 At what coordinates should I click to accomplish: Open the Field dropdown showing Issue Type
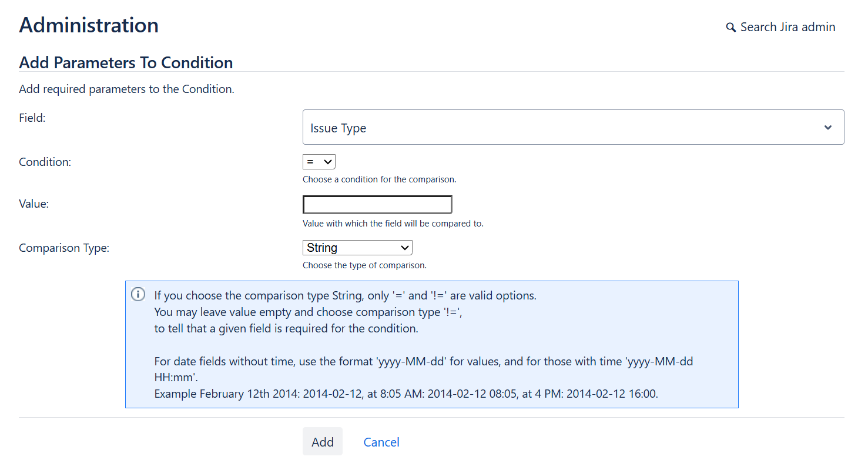573,127
